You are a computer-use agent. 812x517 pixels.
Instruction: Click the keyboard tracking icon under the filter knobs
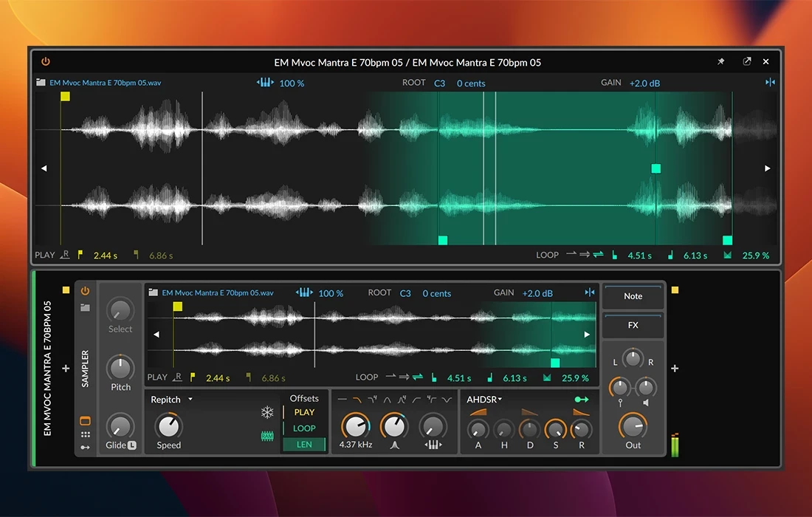point(433,445)
